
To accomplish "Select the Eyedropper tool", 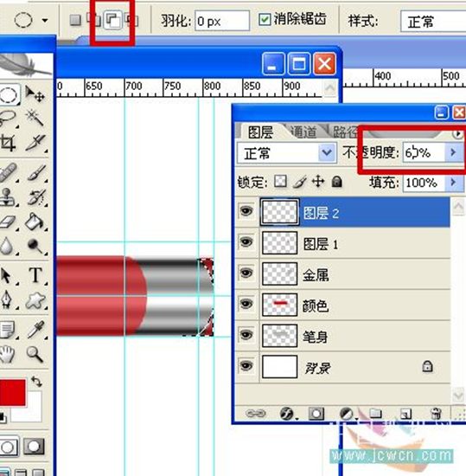I will pos(35,329).
